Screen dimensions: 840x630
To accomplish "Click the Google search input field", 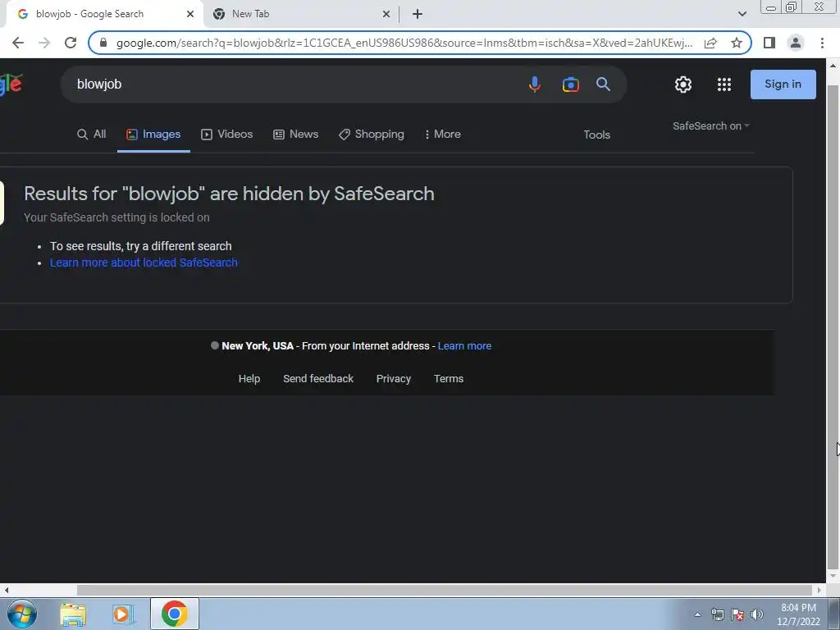I will tap(294, 84).
